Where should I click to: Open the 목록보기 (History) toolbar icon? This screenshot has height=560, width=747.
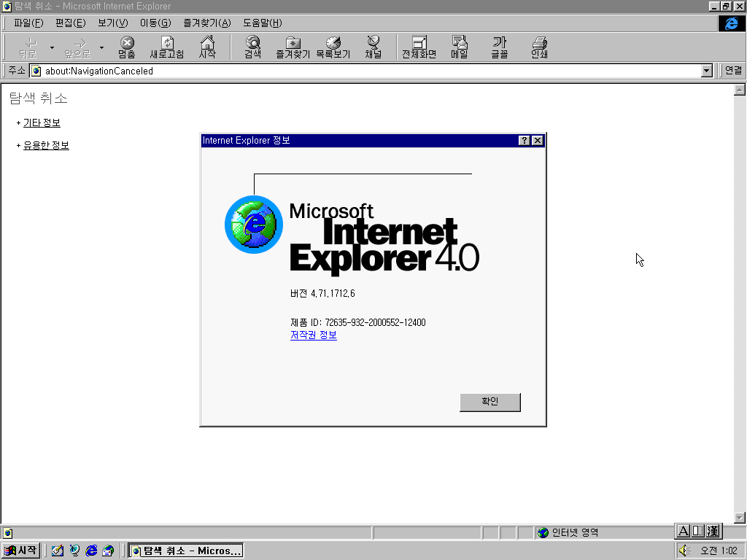pyautogui.click(x=333, y=47)
